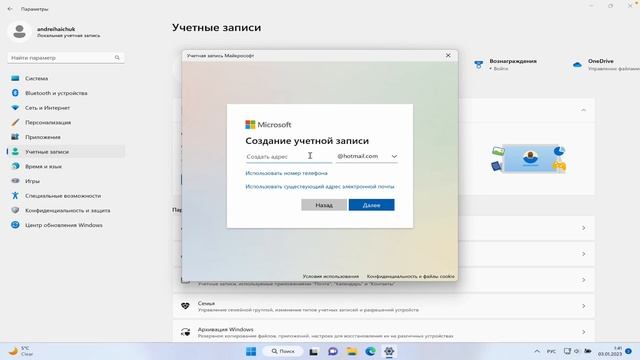Click the account illustration thumbnail
The image size is (640, 360).
(529, 158)
